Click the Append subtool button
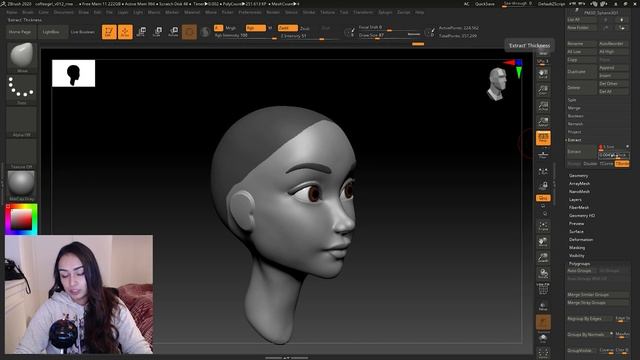Viewport: 640px width, 360px height. coord(613,68)
